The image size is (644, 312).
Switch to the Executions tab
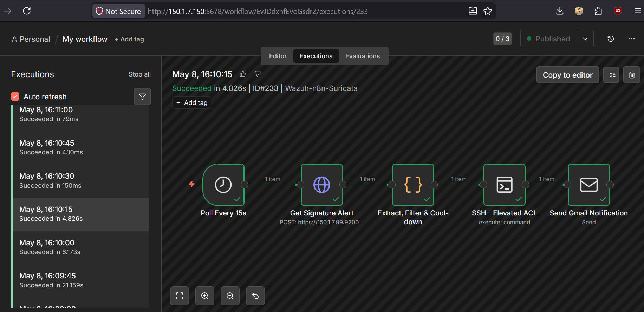[x=316, y=56]
